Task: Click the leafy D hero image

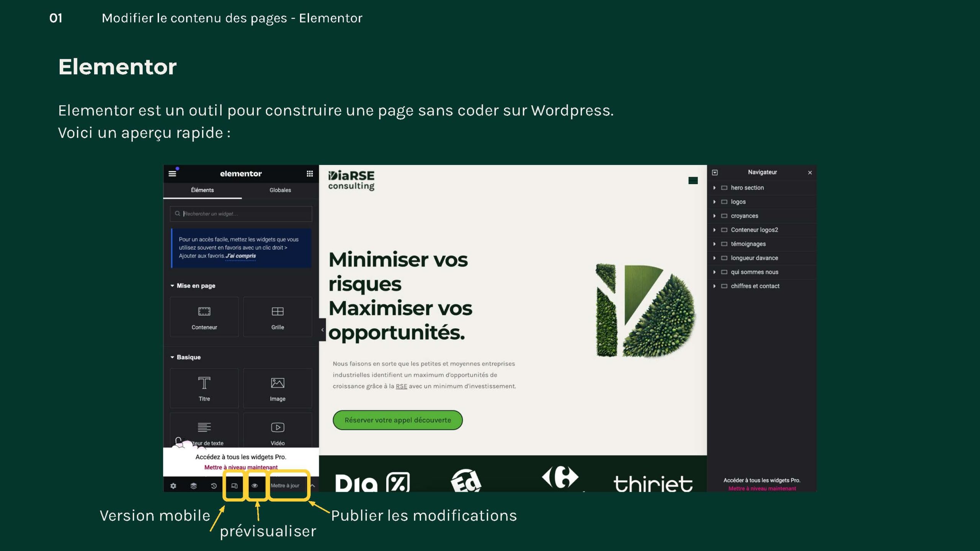Action: (x=645, y=310)
